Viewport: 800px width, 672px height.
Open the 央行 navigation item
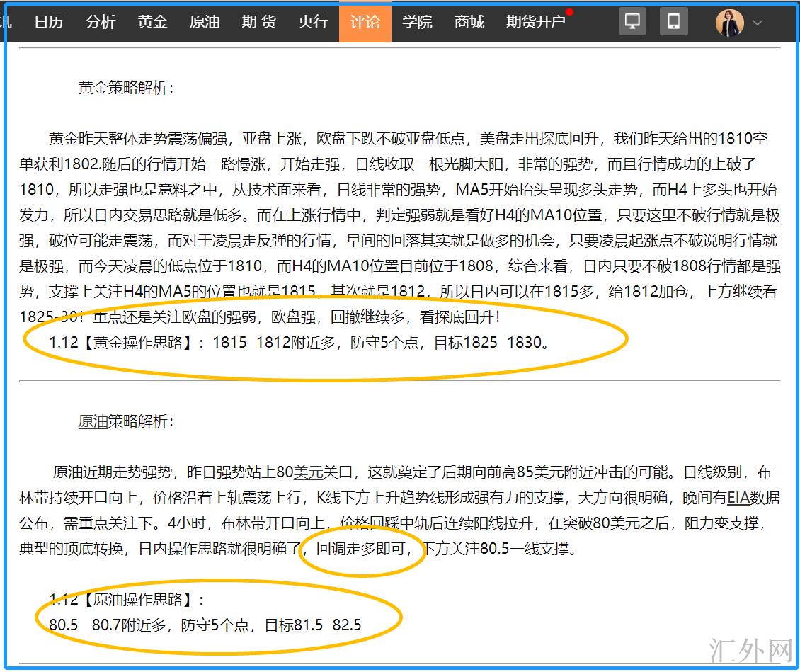pyautogui.click(x=313, y=22)
